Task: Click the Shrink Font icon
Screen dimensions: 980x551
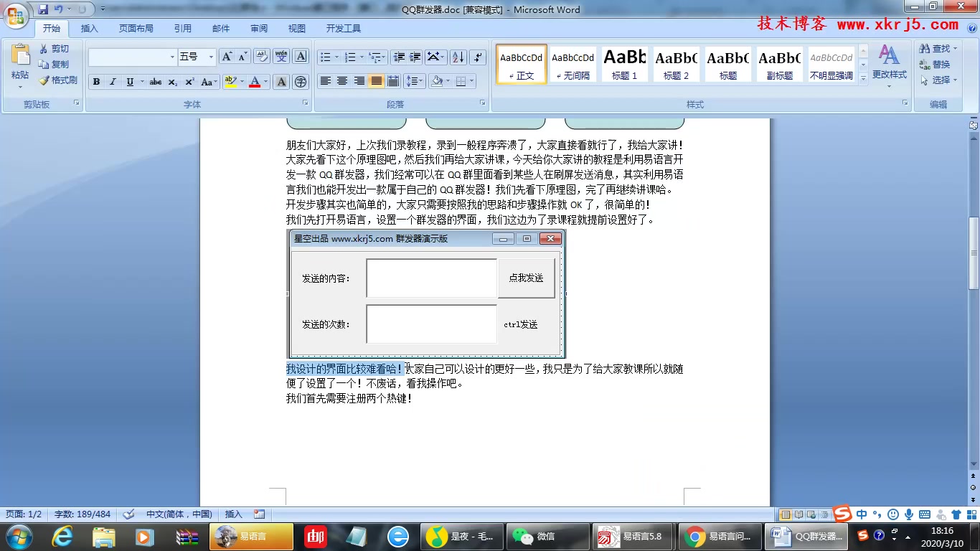Action: tap(243, 57)
